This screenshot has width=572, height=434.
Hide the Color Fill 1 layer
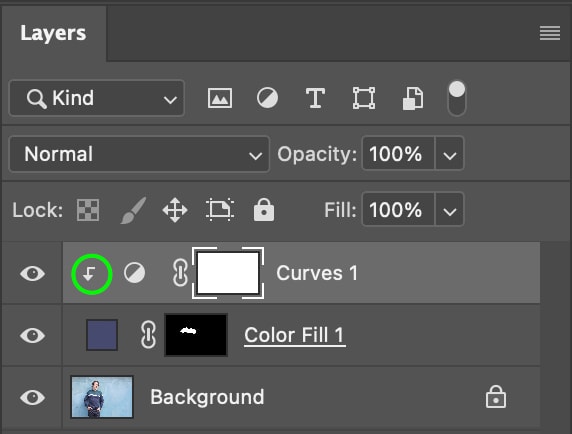[32, 335]
